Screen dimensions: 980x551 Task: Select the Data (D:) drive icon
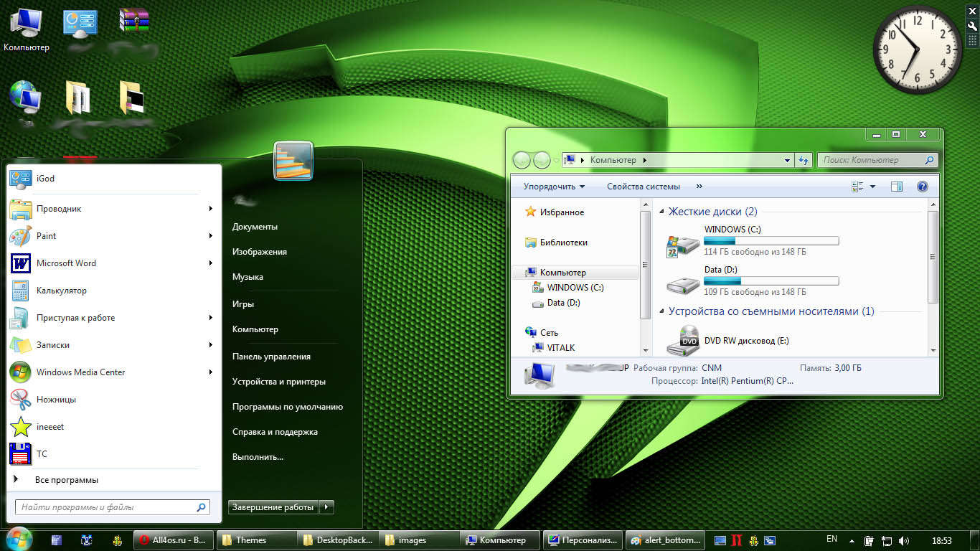(682, 284)
